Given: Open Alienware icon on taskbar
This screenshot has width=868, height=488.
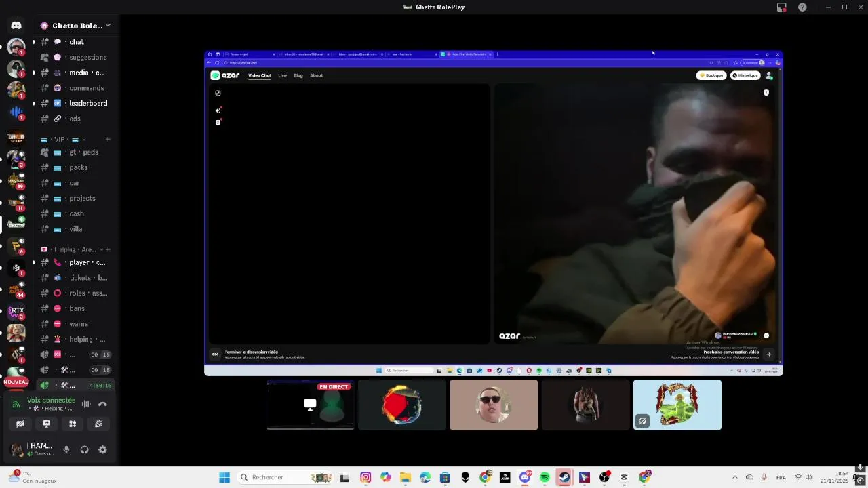Looking at the screenshot, I should [x=465, y=477].
